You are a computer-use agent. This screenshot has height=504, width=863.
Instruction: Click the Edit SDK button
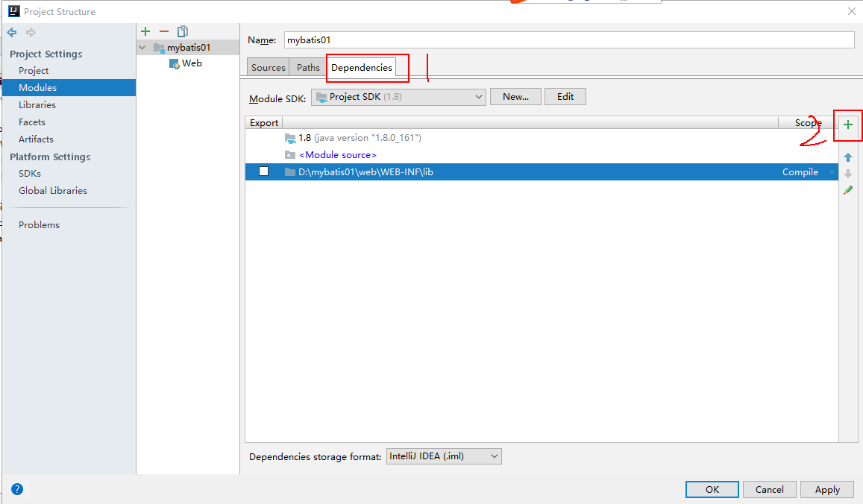565,97
